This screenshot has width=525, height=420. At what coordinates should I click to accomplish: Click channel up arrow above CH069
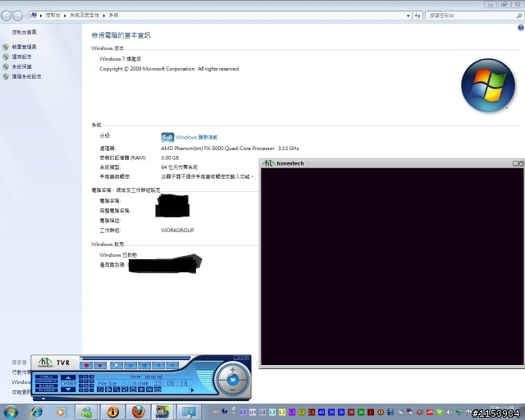click(68, 377)
